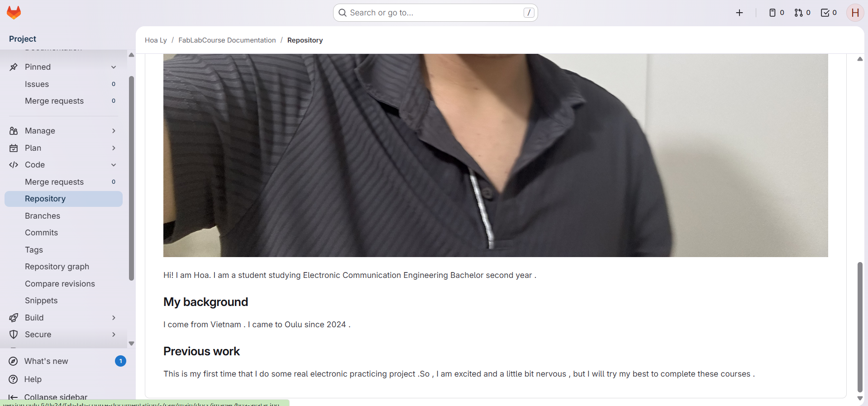Open FabLabCourse Documentation breadcrumb link
The width and height of the screenshot is (868, 406).
(x=227, y=40)
